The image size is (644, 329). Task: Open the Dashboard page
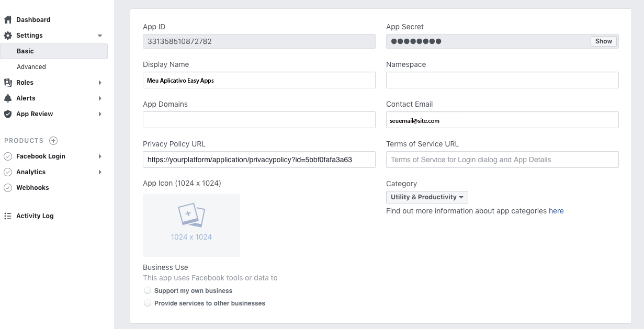click(x=33, y=20)
